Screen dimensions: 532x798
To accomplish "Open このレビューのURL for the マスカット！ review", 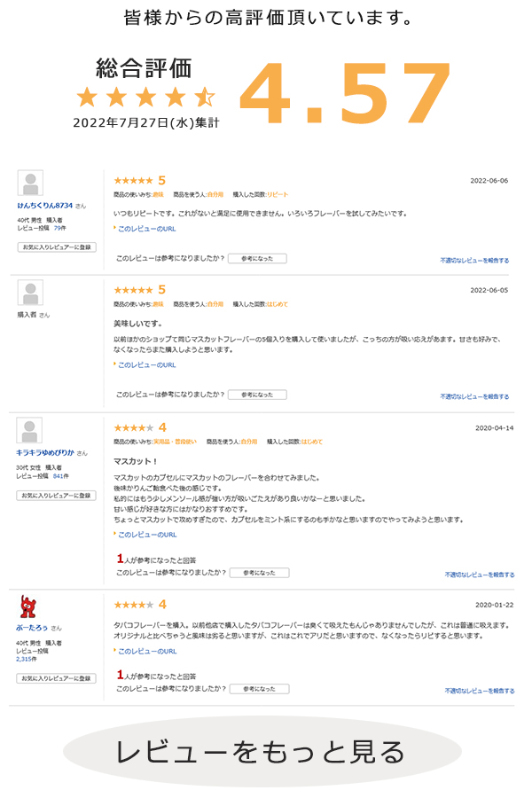I will click(x=146, y=535).
